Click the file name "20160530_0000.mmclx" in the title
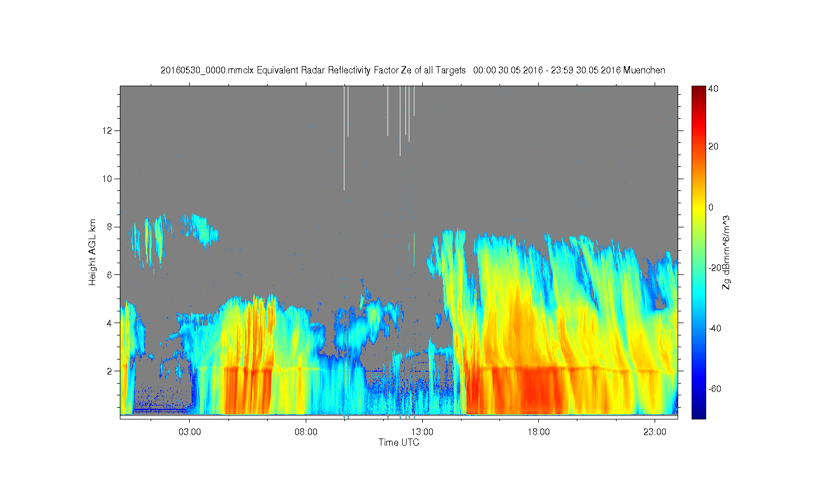 [x=207, y=70]
